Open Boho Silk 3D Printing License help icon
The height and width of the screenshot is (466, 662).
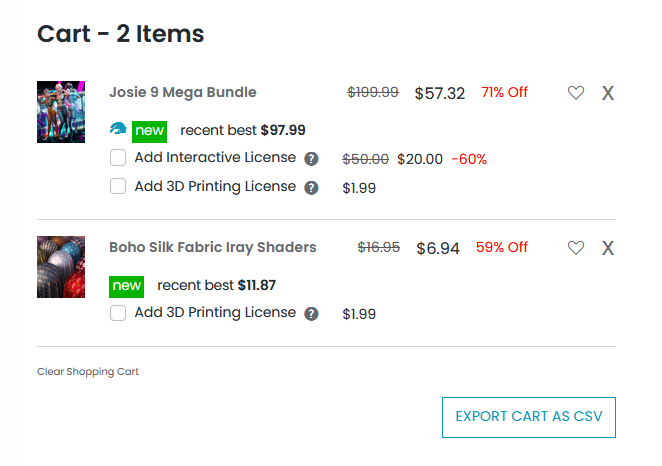311,314
